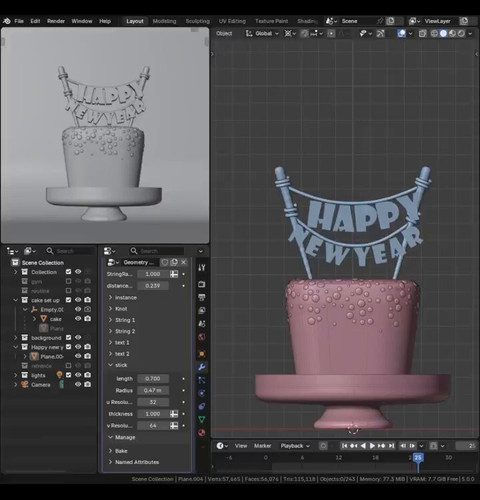Uncheck the 'cake set up' collection checkbox

click(x=68, y=300)
